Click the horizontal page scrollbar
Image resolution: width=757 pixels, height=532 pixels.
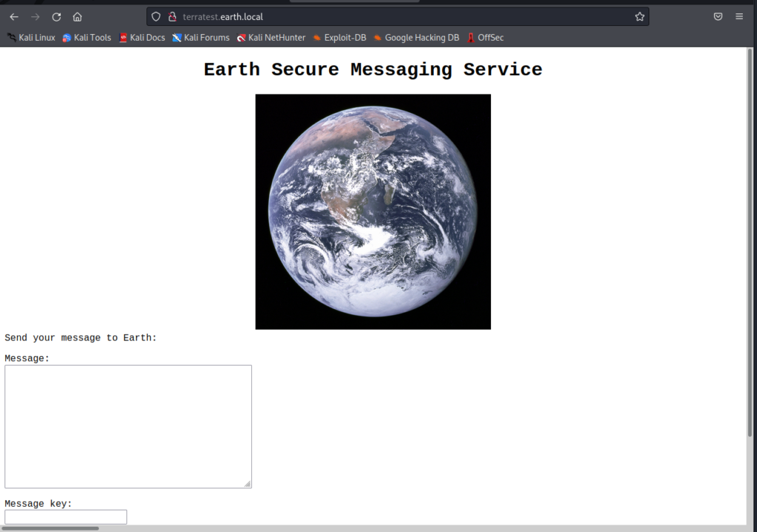point(50,528)
